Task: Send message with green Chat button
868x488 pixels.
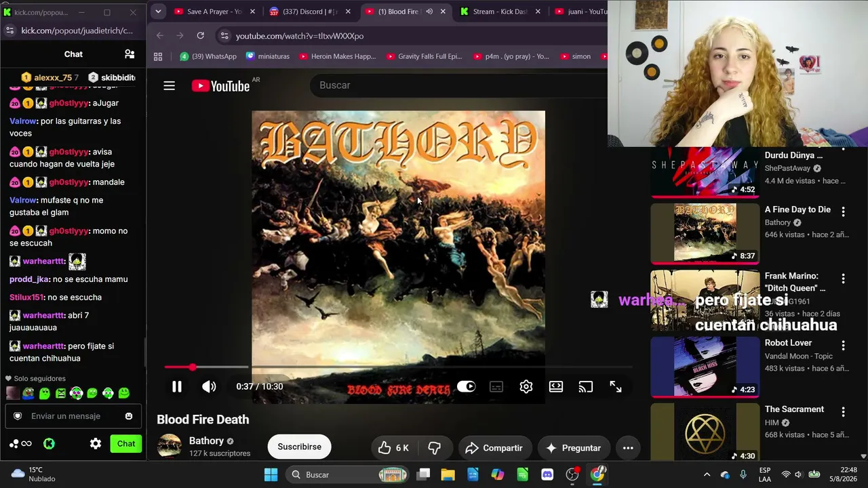Action: click(x=126, y=444)
